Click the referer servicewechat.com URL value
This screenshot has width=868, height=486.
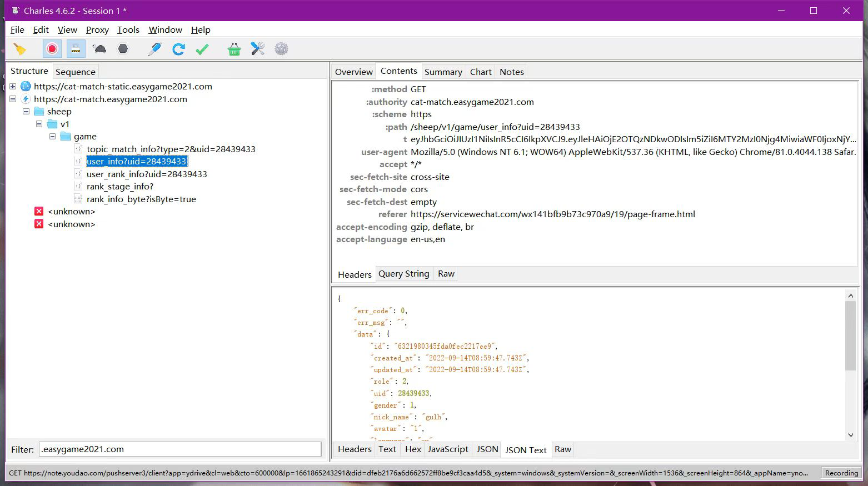pos(553,214)
